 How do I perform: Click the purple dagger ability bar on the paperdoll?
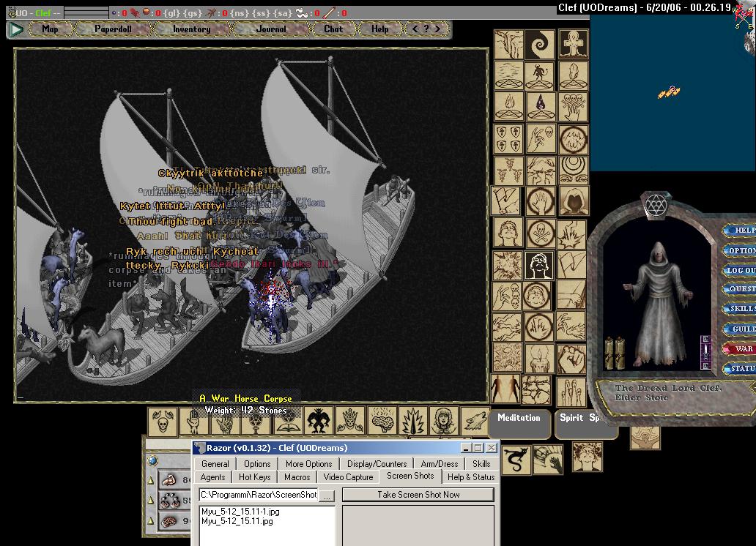click(x=705, y=352)
